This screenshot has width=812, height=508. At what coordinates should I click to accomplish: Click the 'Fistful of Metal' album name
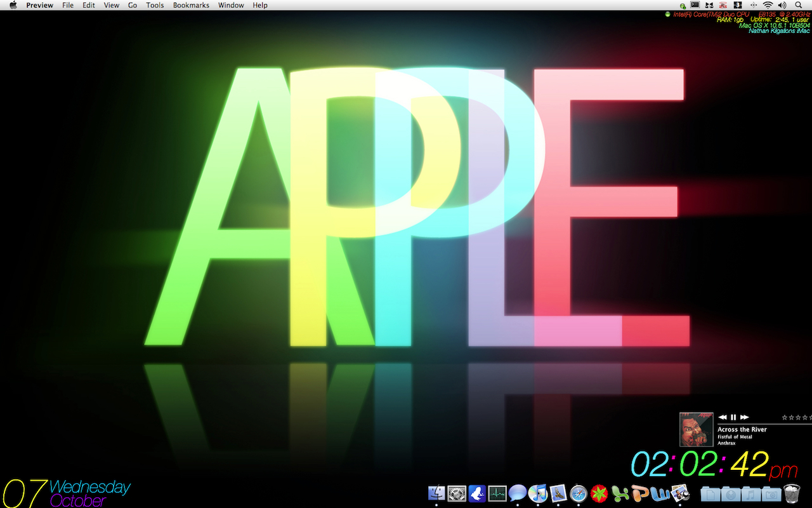point(735,437)
